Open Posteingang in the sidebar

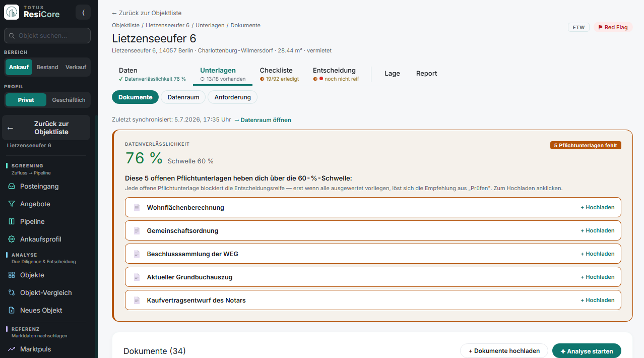point(39,186)
